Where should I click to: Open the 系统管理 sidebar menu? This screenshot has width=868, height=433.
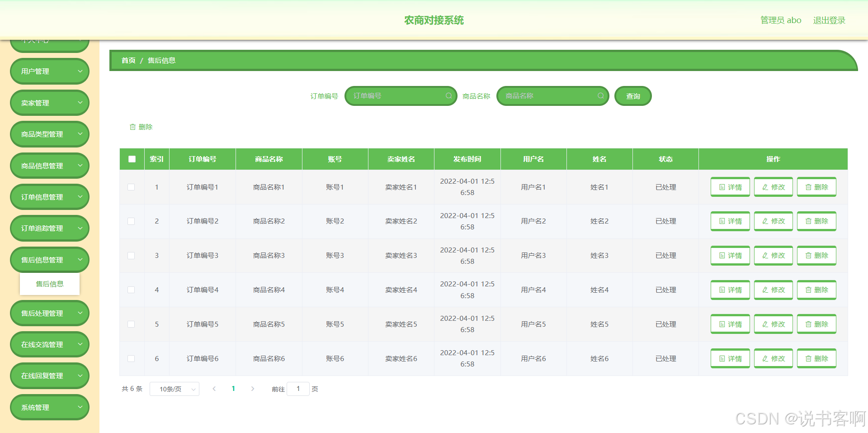[x=50, y=408]
